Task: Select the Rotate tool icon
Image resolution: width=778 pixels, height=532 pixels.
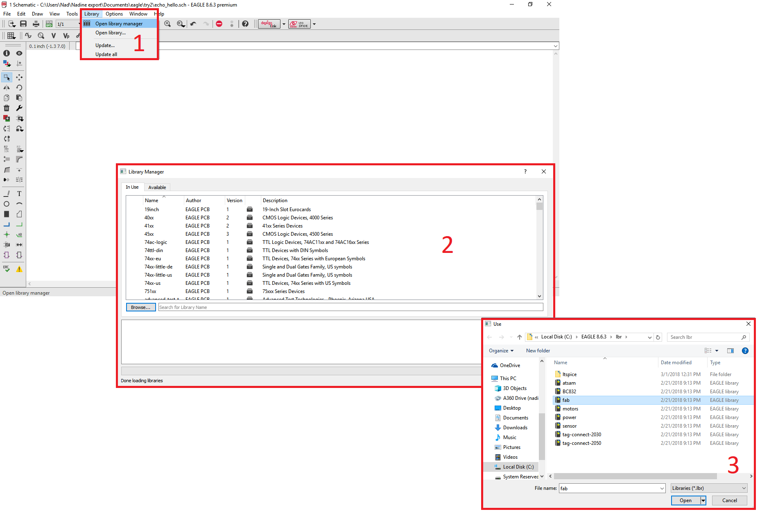Action: [x=19, y=87]
